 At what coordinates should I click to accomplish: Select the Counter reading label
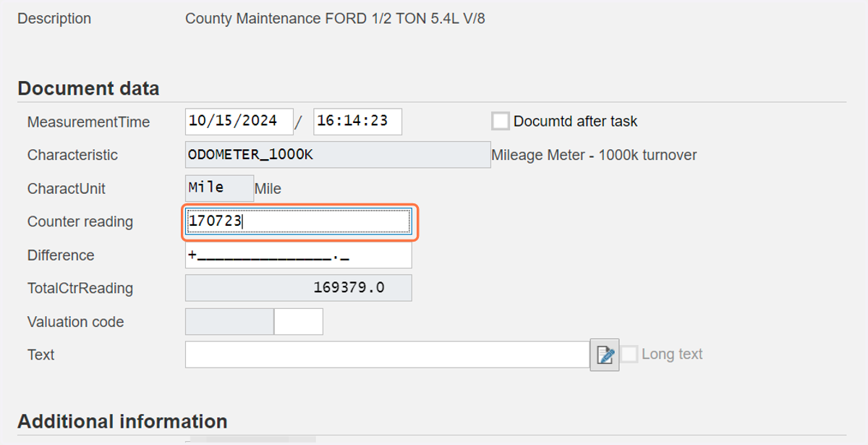(x=80, y=221)
